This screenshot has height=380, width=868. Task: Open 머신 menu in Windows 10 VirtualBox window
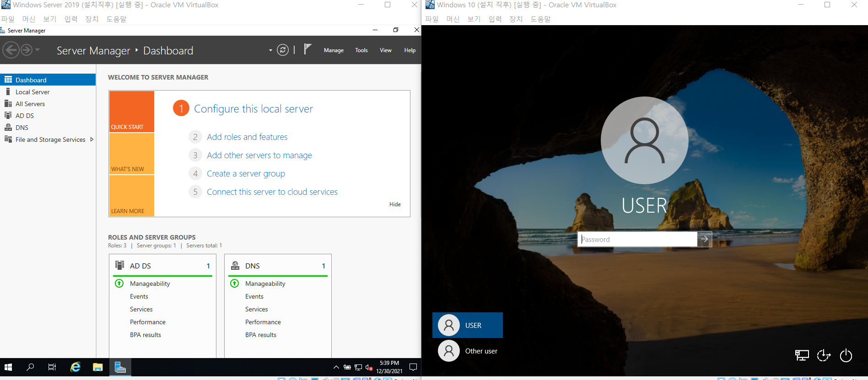tap(453, 19)
